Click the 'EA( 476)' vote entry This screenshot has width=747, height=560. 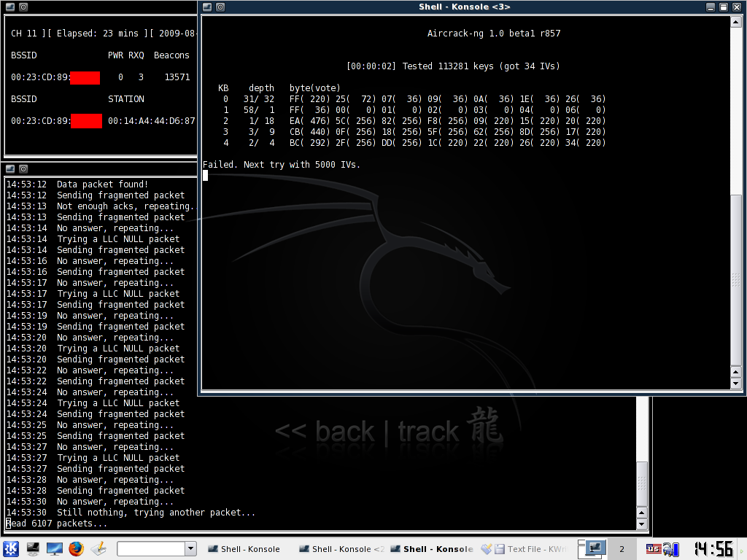309,121
